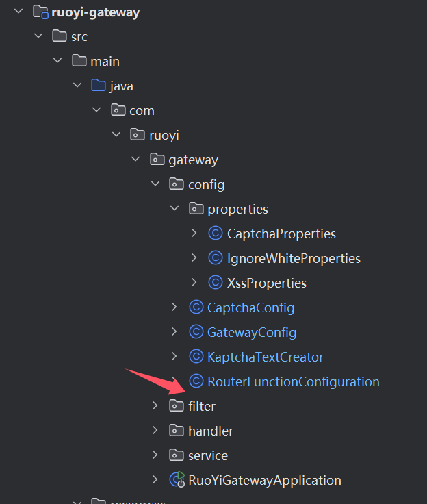Select the CaptchaConfig class file
The height and width of the screenshot is (504, 427).
point(250,307)
